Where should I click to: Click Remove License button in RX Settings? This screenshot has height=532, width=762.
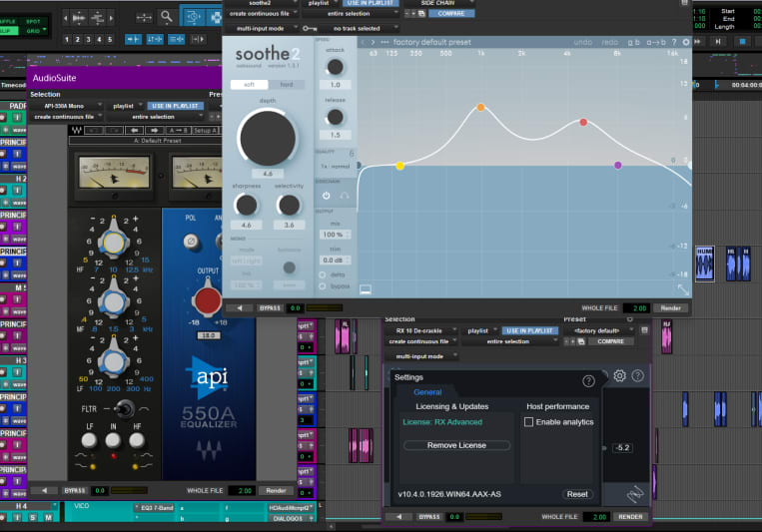456,445
